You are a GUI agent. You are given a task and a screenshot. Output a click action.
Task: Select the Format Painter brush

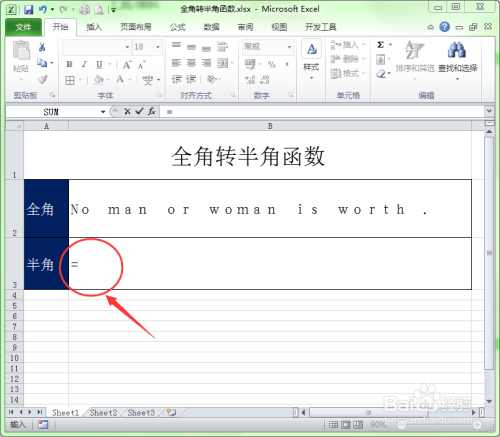click(42, 79)
